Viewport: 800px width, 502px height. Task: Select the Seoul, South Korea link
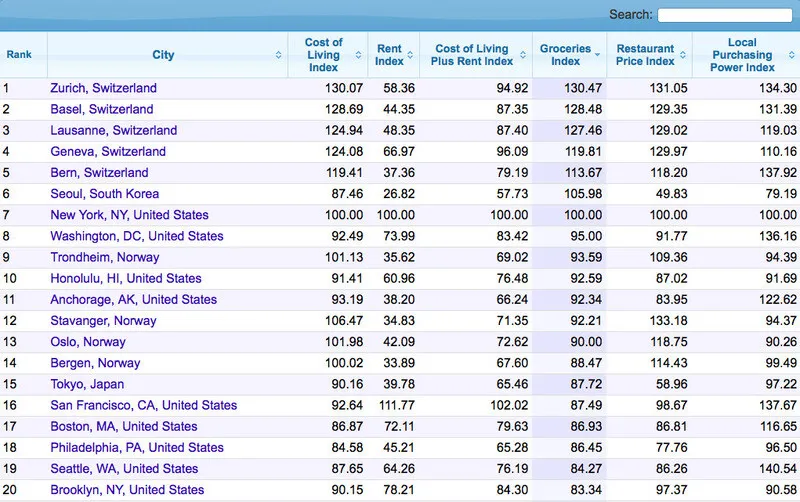(x=104, y=194)
